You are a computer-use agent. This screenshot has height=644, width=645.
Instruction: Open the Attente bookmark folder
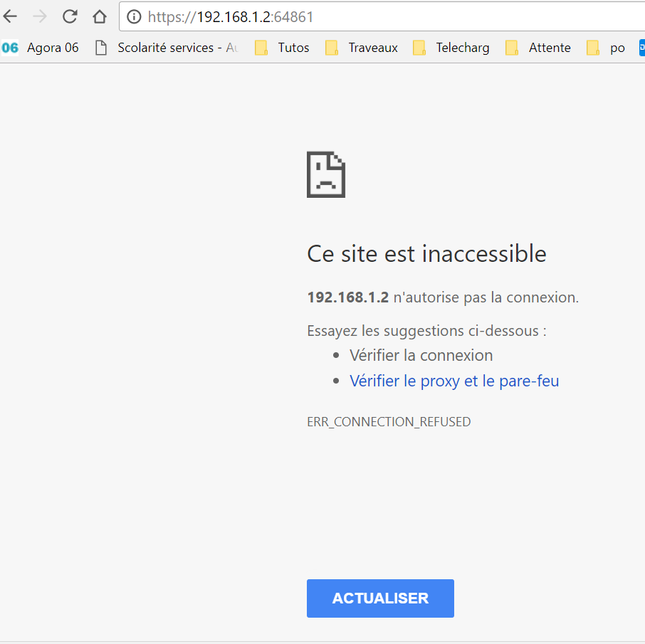pyautogui.click(x=538, y=48)
